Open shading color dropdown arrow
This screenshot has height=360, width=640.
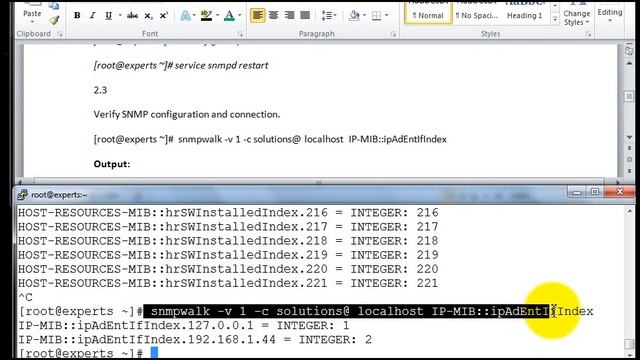pyautogui.click(x=364, y=16)
